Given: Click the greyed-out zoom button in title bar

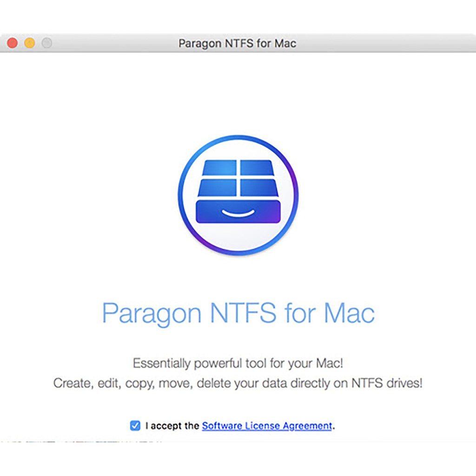Looking at the screenshot, I should [x=47, y=43].
